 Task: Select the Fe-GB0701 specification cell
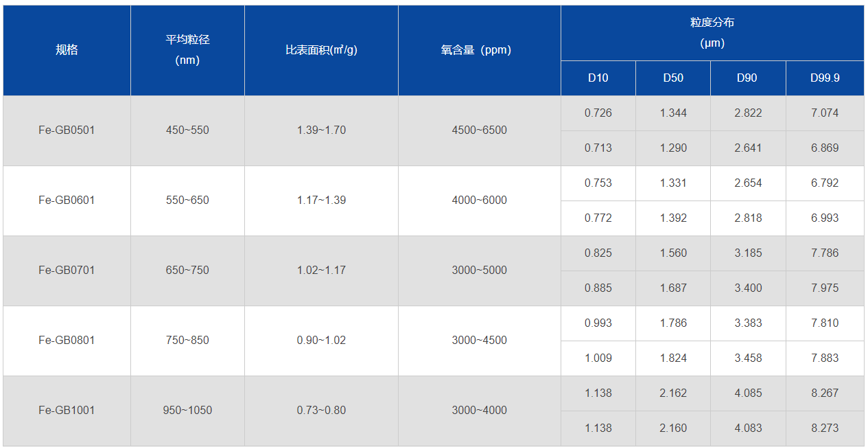67,271
